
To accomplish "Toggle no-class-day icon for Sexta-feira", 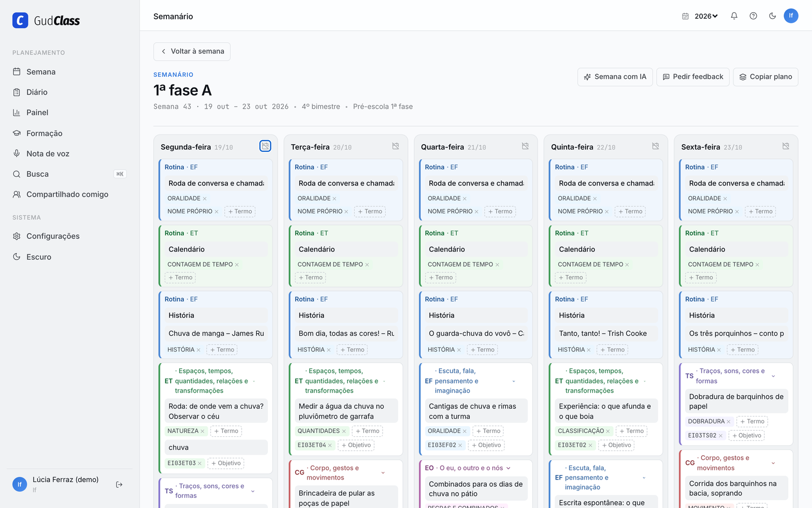I will 786,146.
